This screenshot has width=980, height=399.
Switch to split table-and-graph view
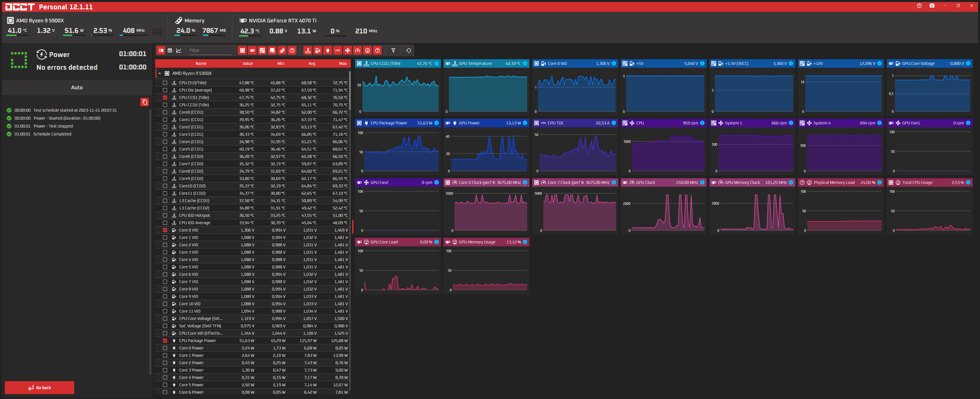point(161,50)
